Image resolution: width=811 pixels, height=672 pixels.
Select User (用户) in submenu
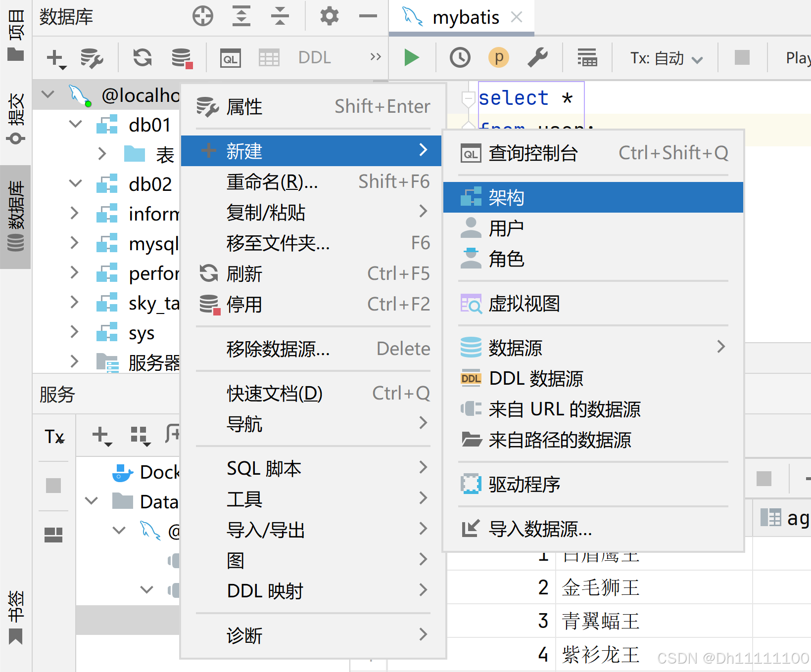(593, 228)
